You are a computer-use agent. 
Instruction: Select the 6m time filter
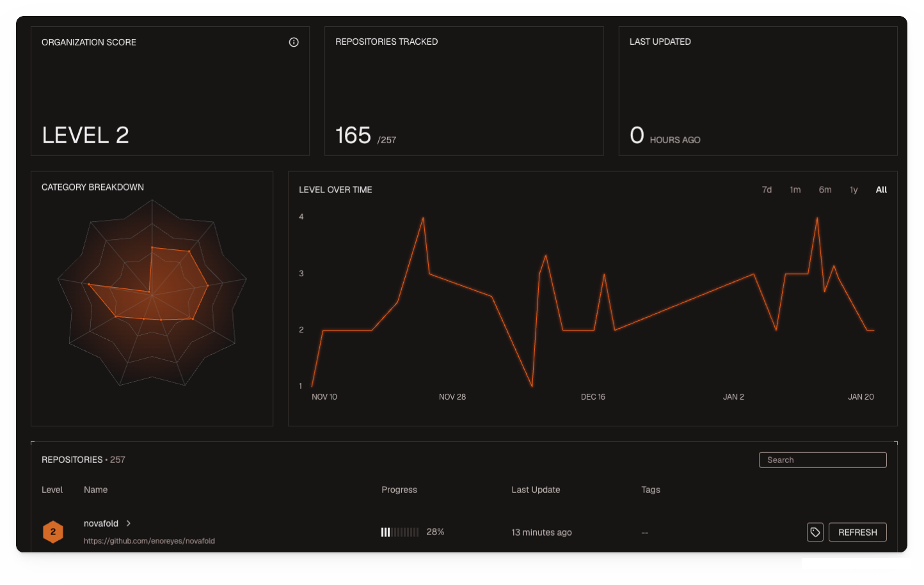[825, 189]
